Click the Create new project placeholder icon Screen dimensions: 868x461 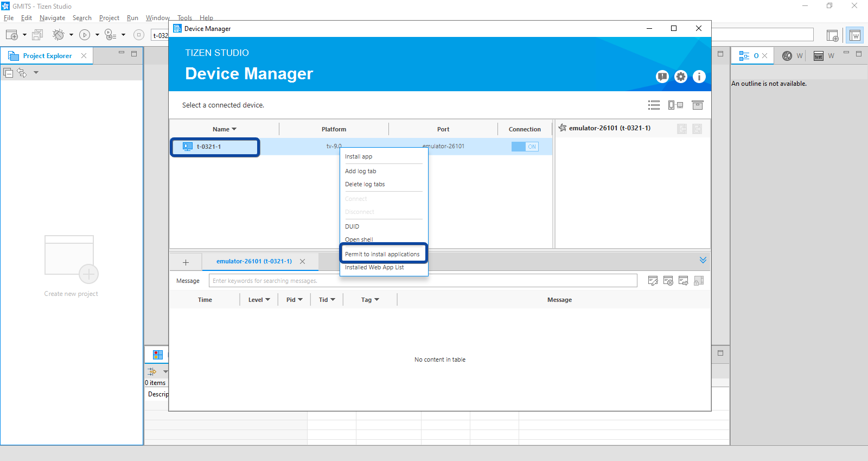coord(71,259)
